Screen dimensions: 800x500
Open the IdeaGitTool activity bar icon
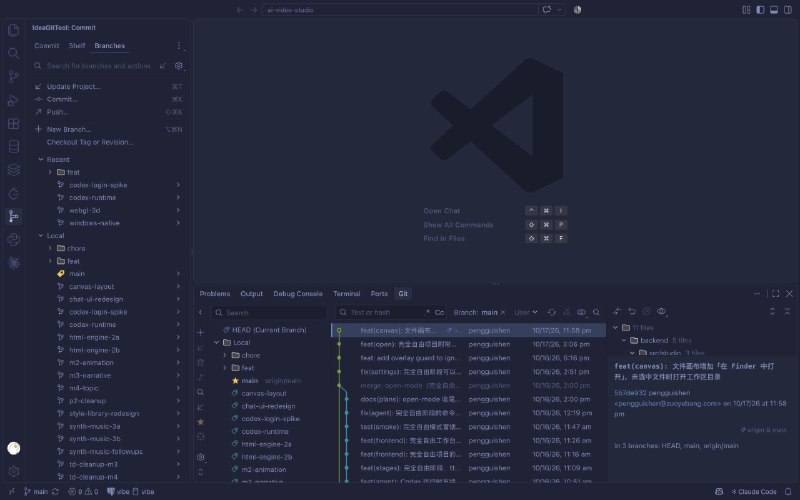point(14,216)
